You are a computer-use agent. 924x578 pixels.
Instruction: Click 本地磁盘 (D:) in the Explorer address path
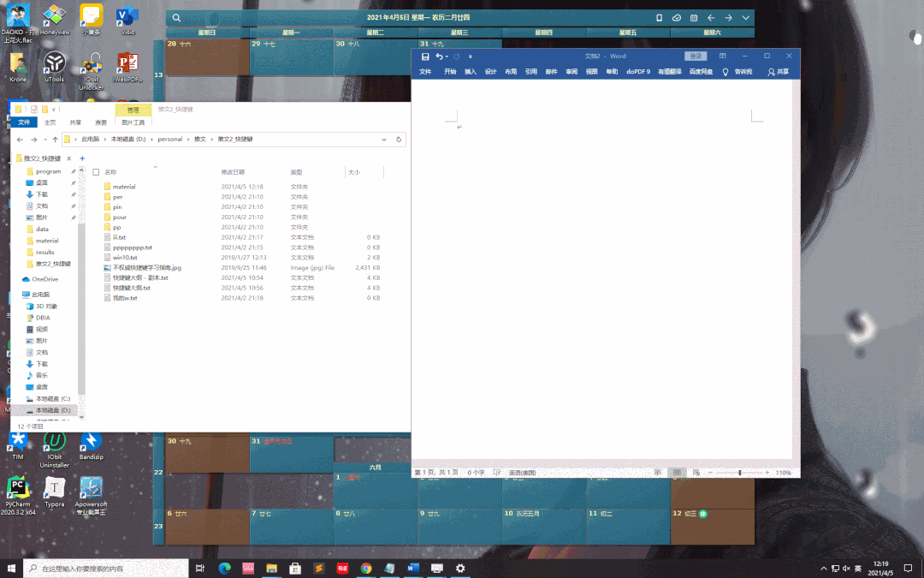pyautogui.click(x=127, y=140)
